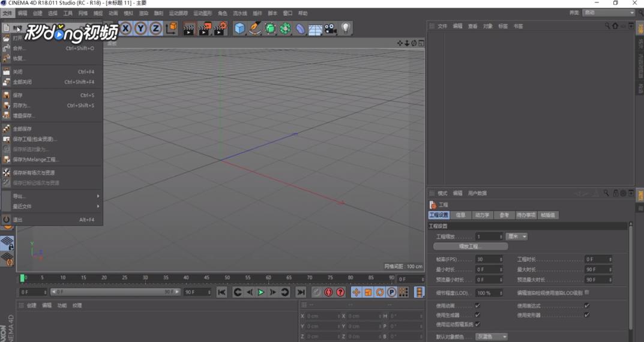Toggle the 使用生成器 checkbox
Screen dimensions: 644x342
477,315
